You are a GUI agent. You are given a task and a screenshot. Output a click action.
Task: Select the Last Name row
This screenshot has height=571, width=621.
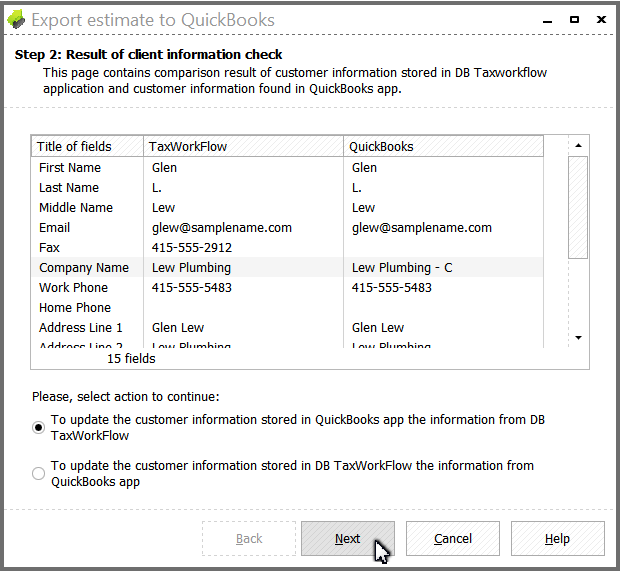(287, 188)
